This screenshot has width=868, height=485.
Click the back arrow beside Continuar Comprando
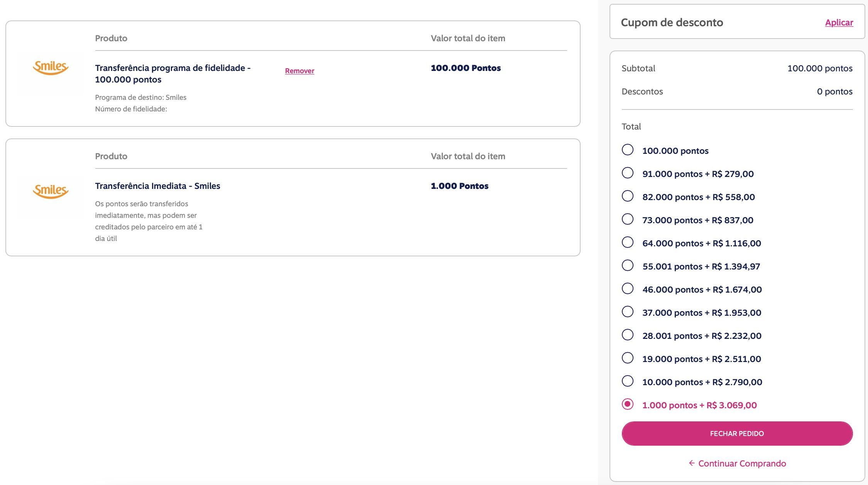692,463
